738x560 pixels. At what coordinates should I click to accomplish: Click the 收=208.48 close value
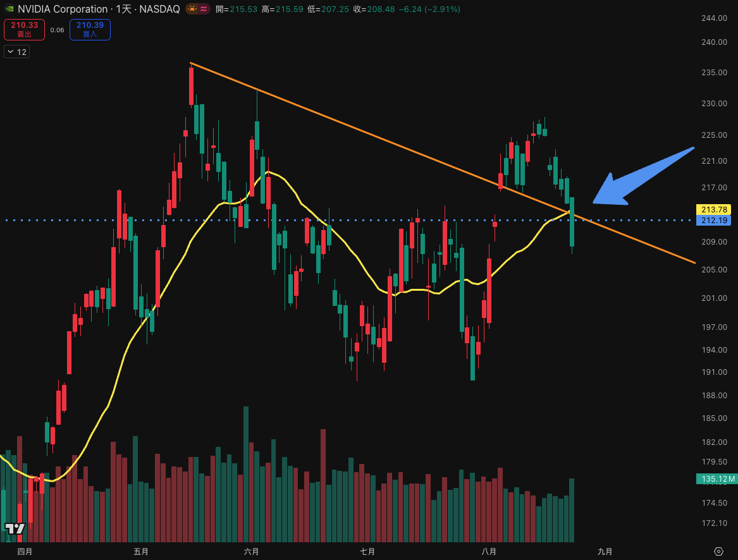(374, 9)
